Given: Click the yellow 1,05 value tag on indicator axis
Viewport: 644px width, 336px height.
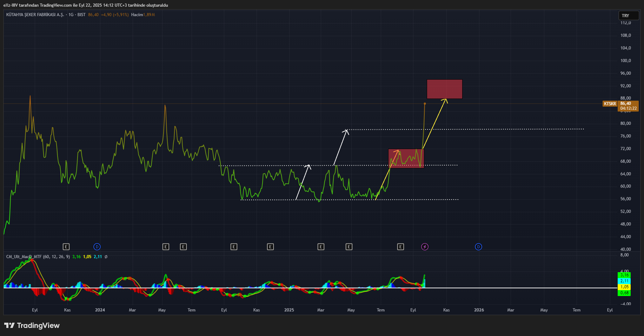Looking at the screenshot, I should (624, 287).
